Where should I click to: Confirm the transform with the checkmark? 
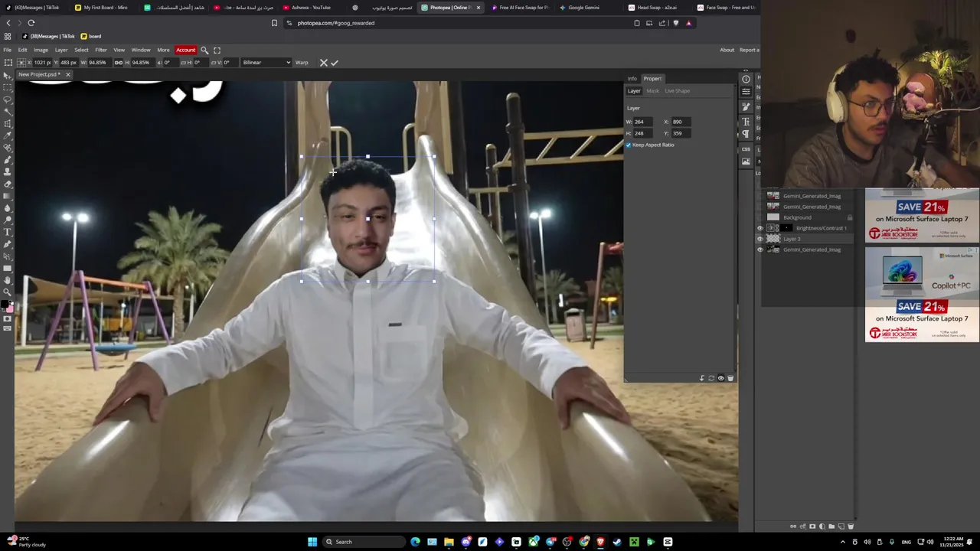click(335, 63)
